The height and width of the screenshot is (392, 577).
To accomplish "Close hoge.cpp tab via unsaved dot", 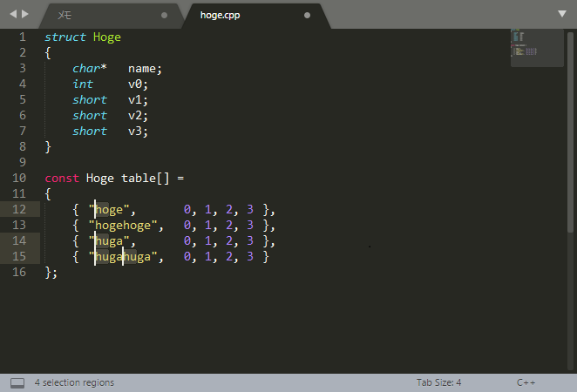I will [x=307, y=16].
